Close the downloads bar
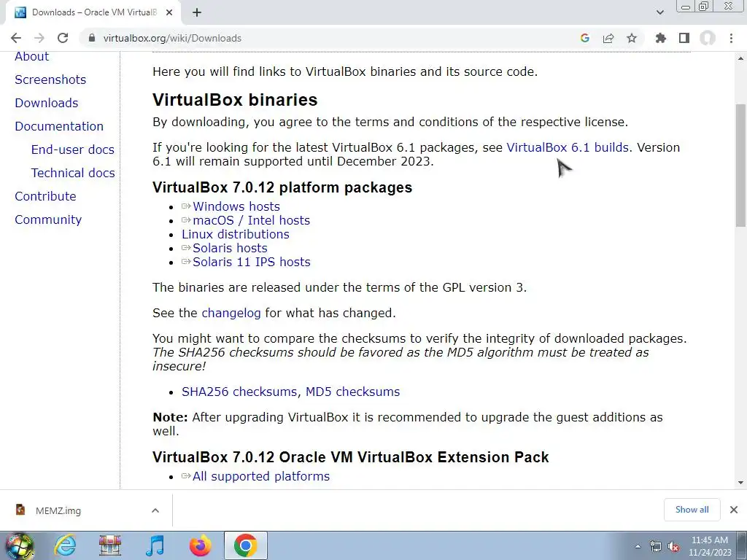The image size is (747, 560). (734, 510)
